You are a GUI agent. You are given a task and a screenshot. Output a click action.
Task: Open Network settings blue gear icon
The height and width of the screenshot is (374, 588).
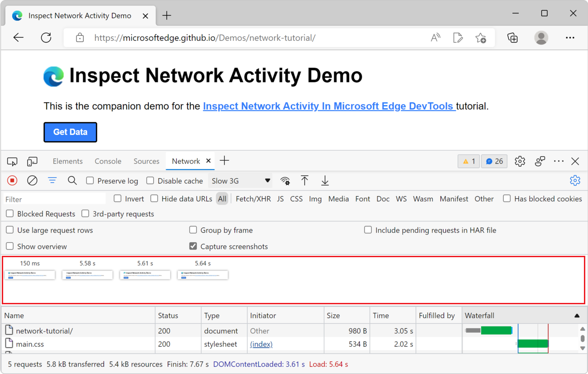pos(575,181)
